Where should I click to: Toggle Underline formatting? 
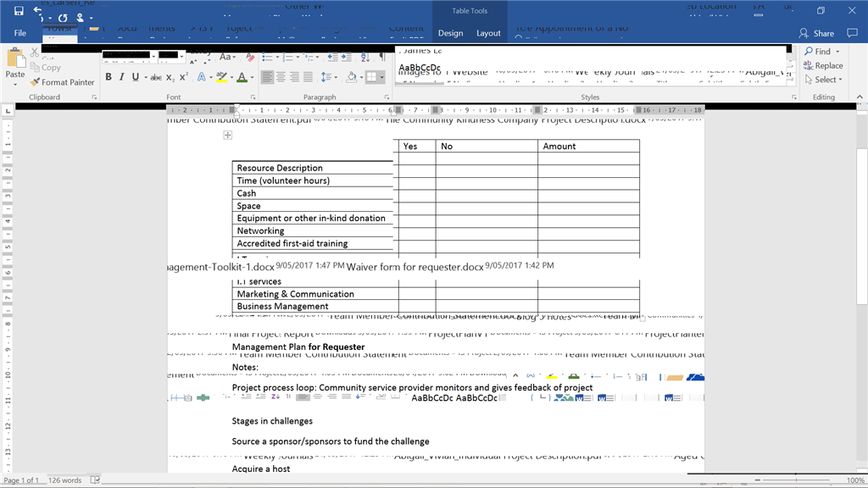135,77
